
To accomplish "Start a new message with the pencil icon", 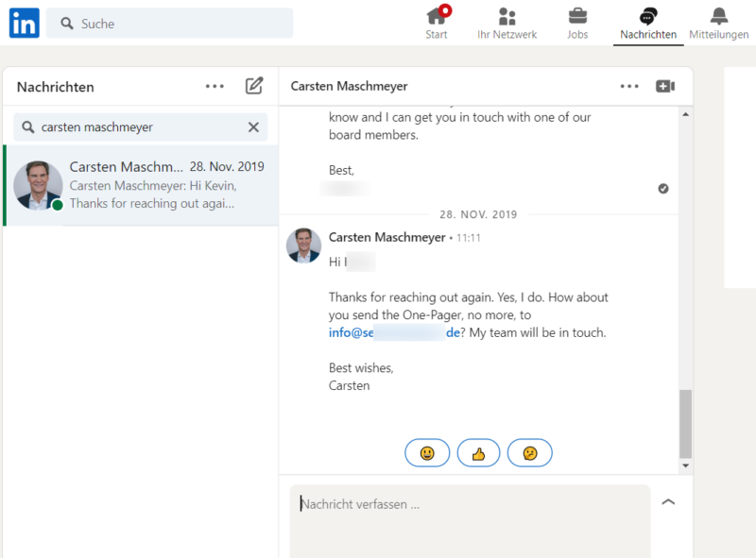I will point(253,86).
